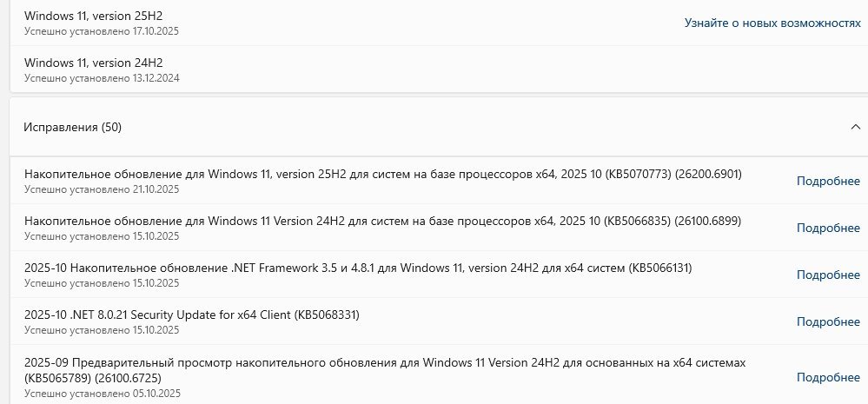
Task: Select the Windows 11, version 25H2 entry title
Action: point(94,16)
